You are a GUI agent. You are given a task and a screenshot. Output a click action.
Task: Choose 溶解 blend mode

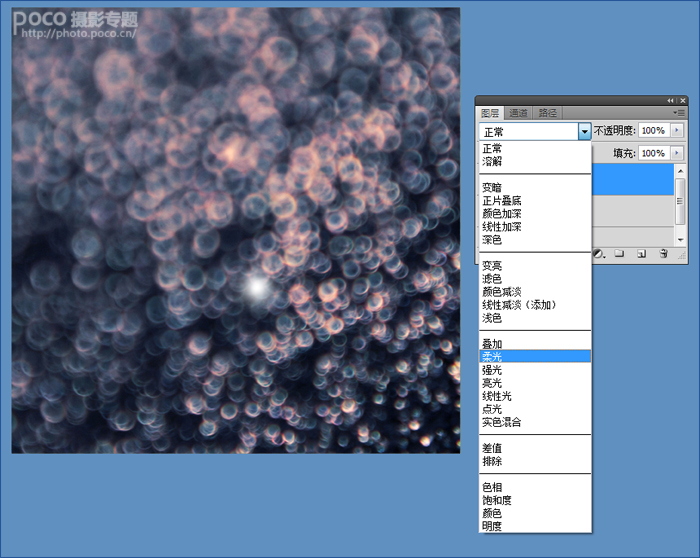[x=535, y=161]
